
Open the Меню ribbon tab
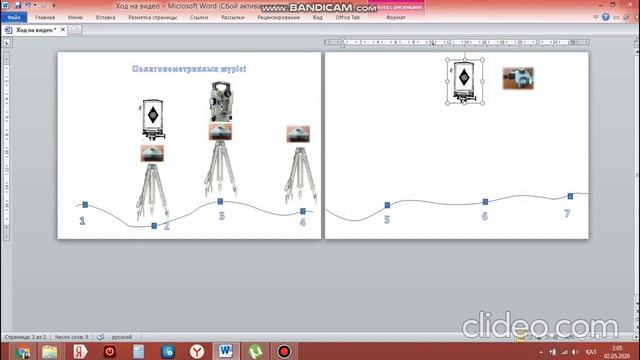(75, 18)
